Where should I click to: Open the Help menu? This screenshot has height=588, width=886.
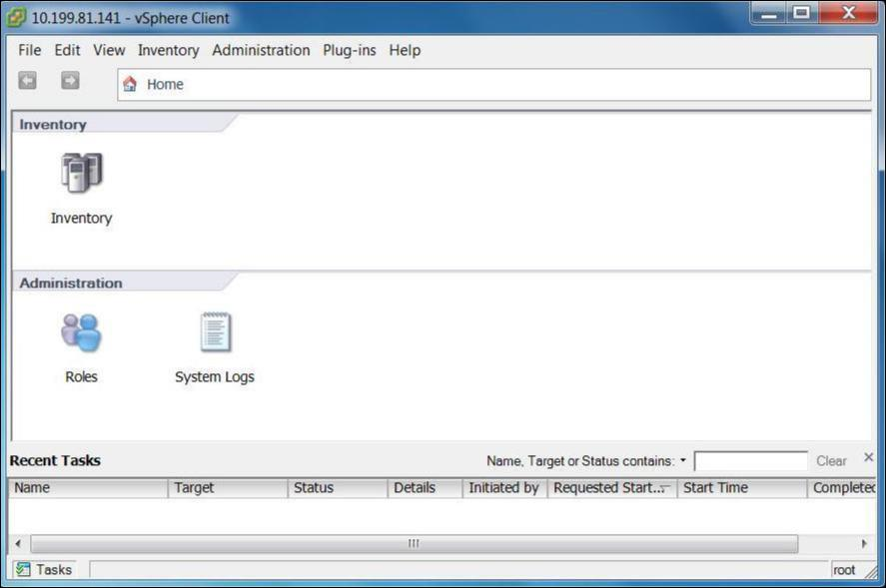point(405,50)
